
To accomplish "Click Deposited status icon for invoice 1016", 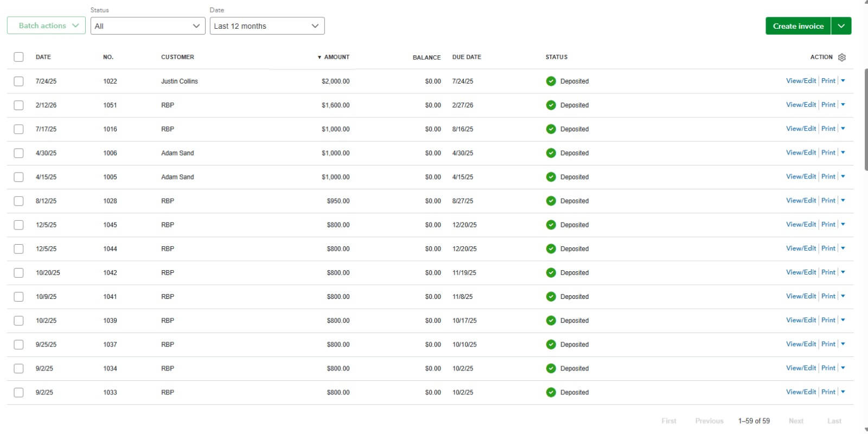I will coord(551,129).
